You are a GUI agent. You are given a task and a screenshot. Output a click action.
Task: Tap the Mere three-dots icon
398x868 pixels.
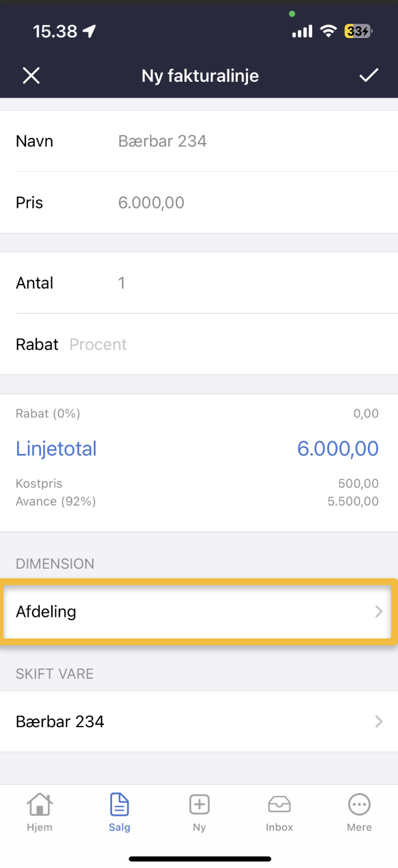359,805
